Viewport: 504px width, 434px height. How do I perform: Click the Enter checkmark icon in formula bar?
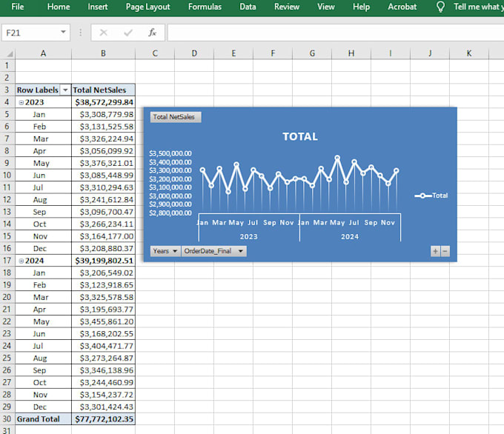coord(128,33)
